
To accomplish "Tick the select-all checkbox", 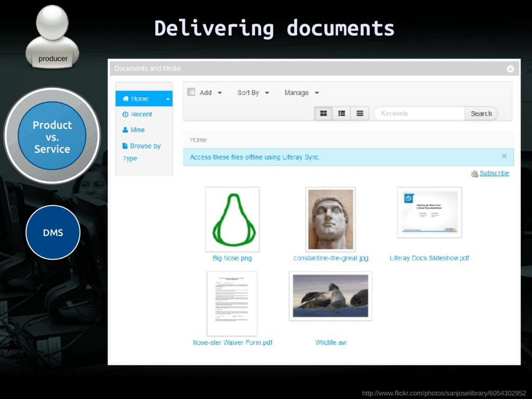I will coord(191,92).
